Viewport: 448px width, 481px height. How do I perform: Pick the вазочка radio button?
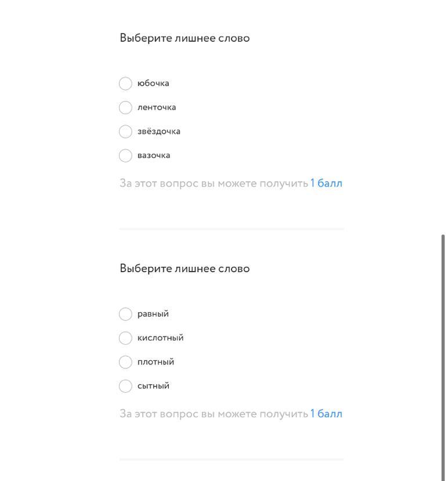click(x=125, y=155)
